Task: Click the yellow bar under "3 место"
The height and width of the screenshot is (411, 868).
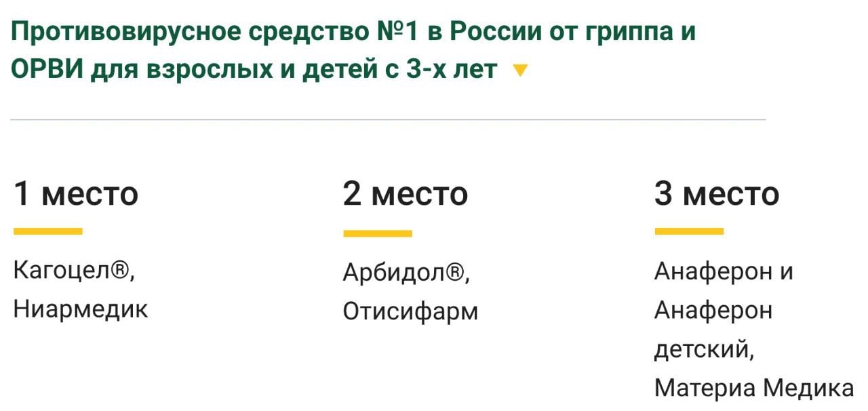Action: point(689,231)
